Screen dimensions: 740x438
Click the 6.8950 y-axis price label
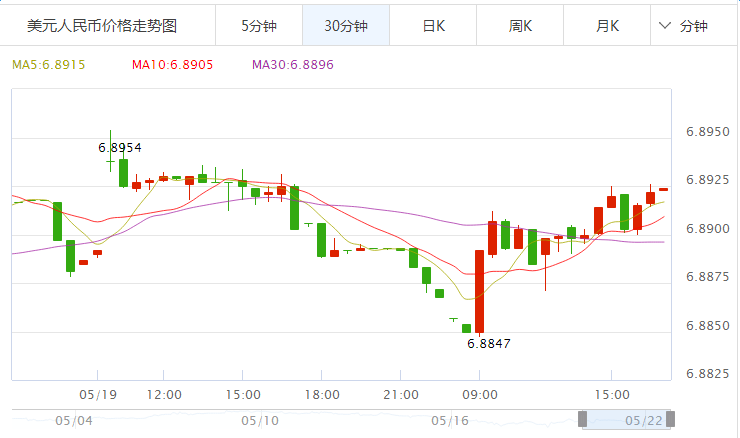pyautogui.click(x=707, y=132)
